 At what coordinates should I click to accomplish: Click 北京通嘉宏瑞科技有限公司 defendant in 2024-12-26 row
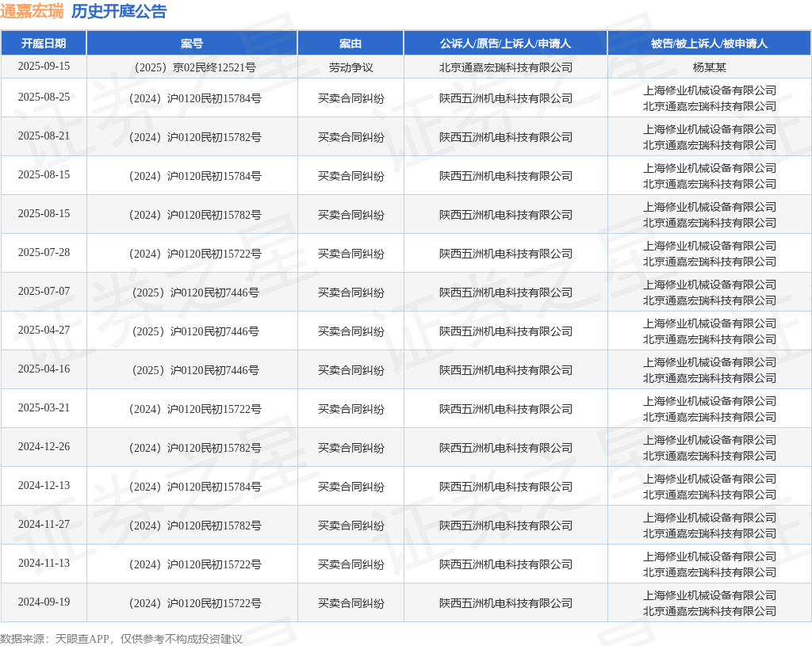(710, 456)
